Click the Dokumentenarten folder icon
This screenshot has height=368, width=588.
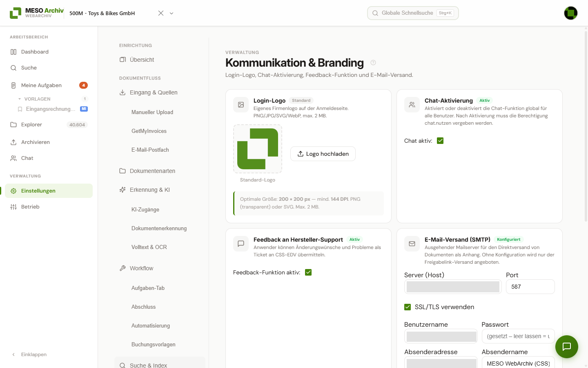click(122, 171)
